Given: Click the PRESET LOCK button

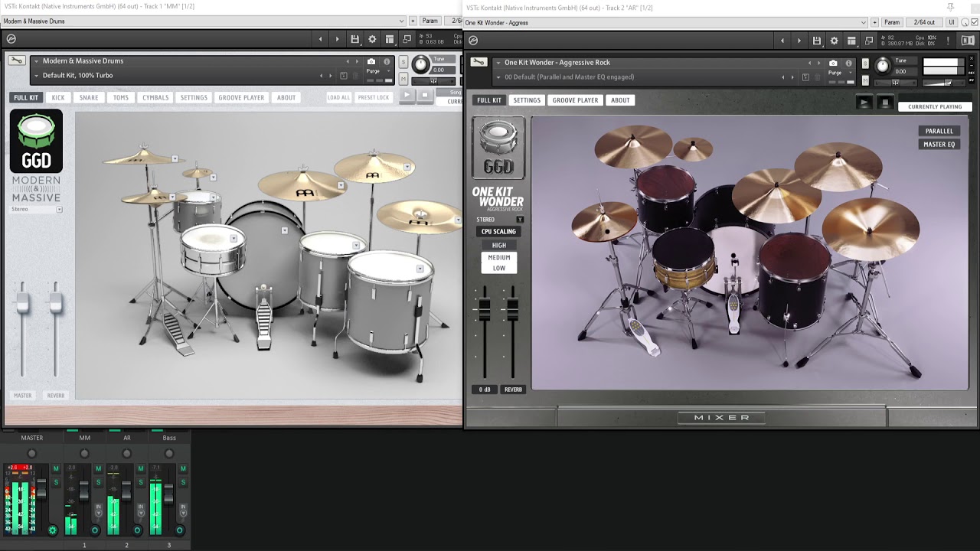Looking at the screenshot, I should click(x=374, y=97).
